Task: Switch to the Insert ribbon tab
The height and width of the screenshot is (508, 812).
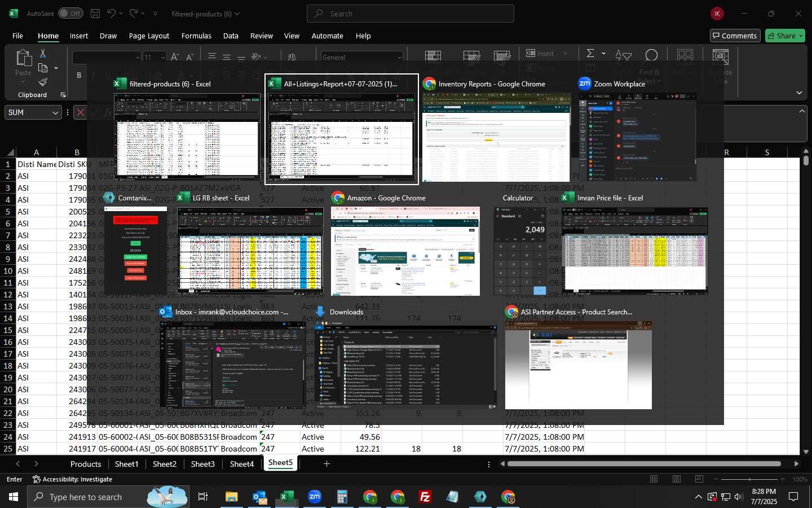Action: click(x=79, y=36)
